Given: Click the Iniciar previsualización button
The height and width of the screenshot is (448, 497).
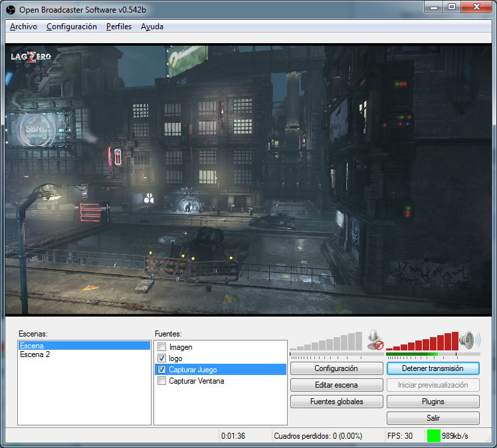Looking at the screenshot, I should tap(433, 385).
